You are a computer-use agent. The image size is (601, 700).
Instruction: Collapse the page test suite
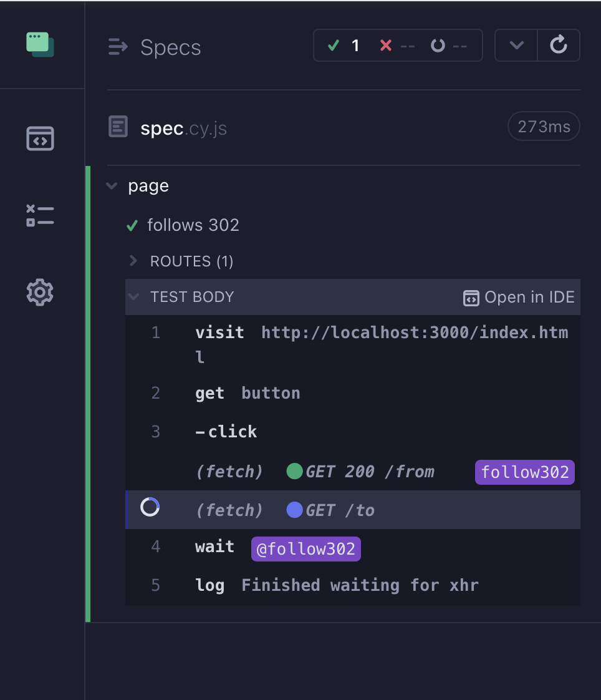(x=112, y=185)
